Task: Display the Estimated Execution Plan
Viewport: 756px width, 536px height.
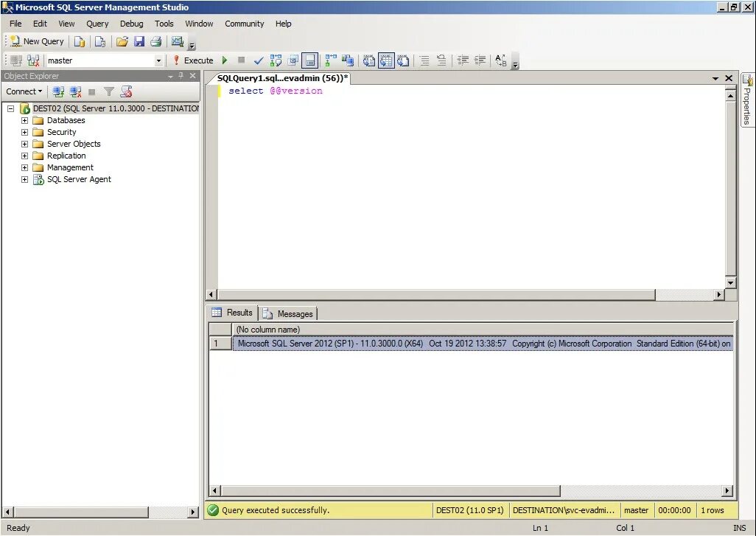Action: 276,60
